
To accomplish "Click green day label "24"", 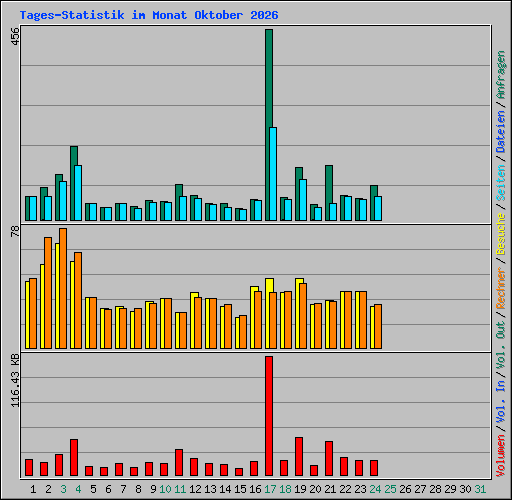I will pos(375,489).
